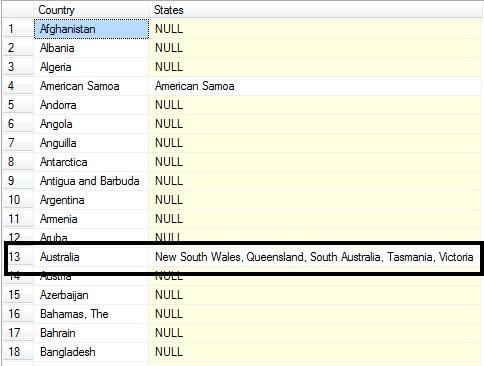Select entire row using row header 11
484x366 pixels.
(18, 219)
